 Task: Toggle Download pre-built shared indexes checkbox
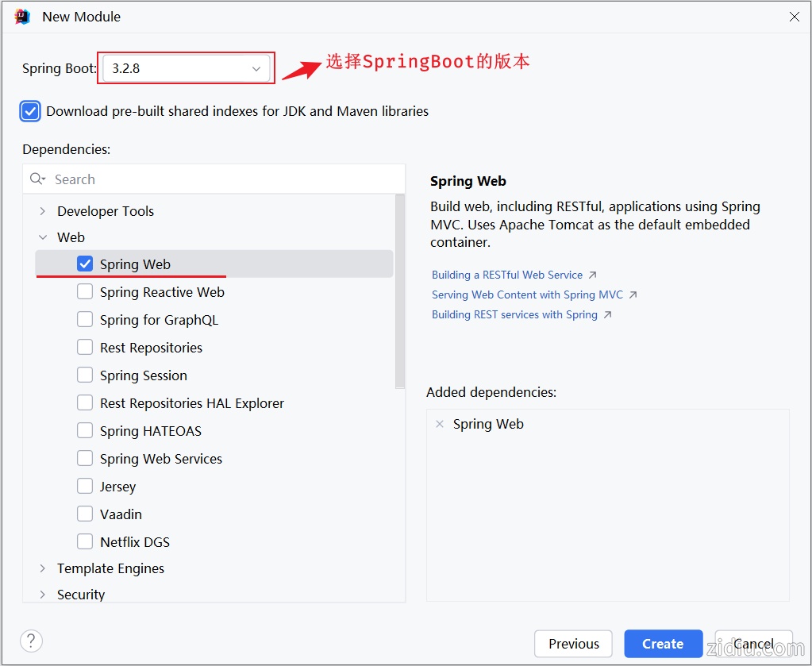(x=30, y=111)
